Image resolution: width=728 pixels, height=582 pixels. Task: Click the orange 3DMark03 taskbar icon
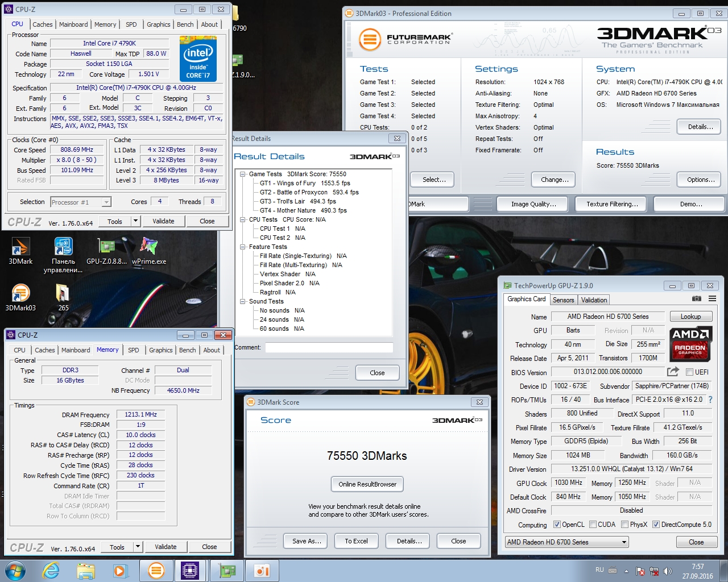click(x=156, y=571)
